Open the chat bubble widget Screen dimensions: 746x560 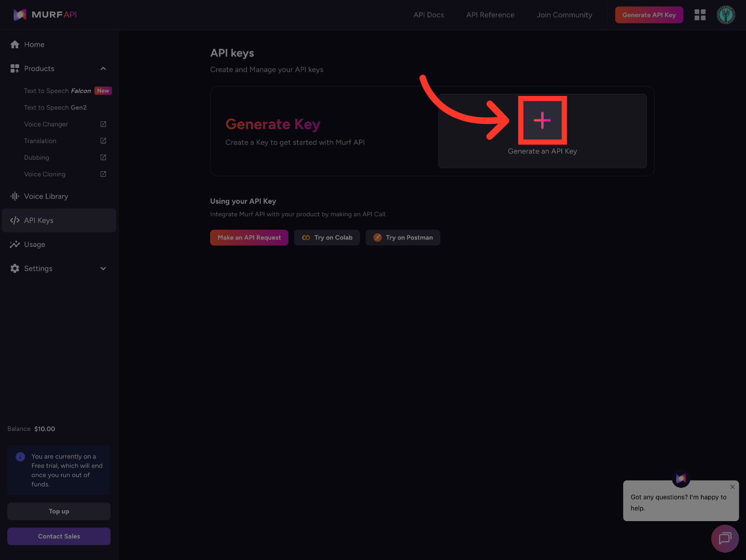(725, 538)
